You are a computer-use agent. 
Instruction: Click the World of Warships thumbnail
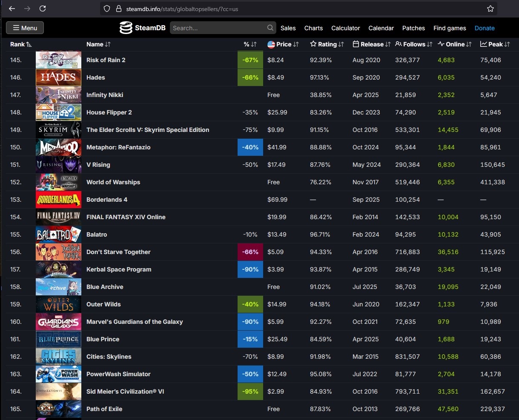(58, 182)
